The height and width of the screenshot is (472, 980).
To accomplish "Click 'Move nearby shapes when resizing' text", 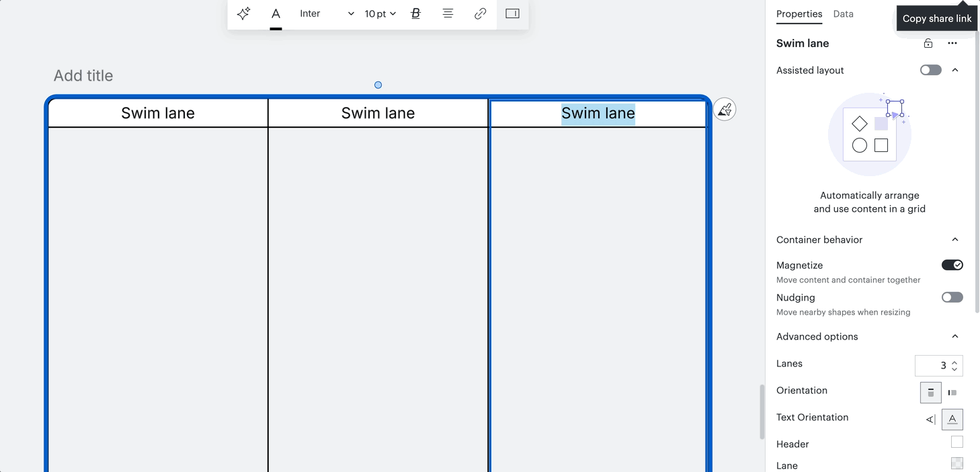I will 844,312.
